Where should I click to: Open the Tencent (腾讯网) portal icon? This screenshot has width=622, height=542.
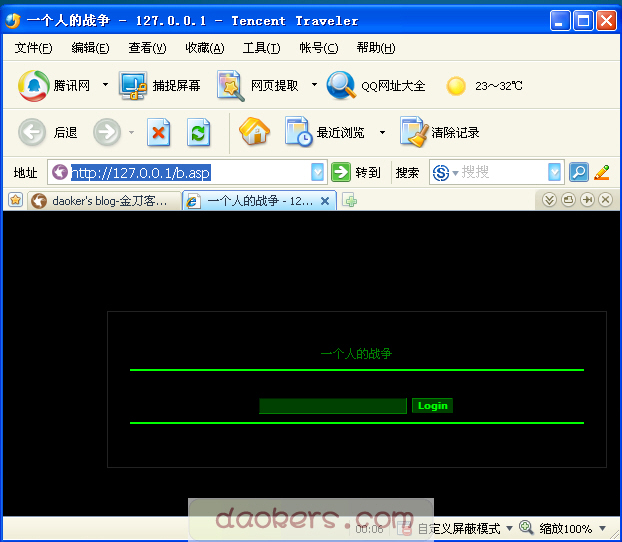[x=34, y=85]
